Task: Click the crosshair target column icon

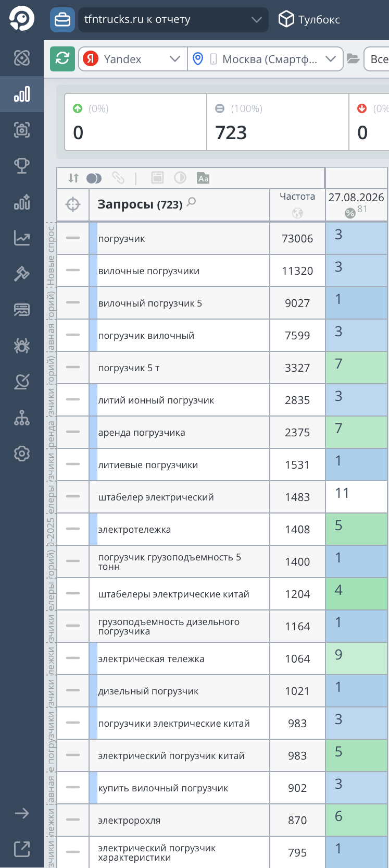Action: pos(73,205)
